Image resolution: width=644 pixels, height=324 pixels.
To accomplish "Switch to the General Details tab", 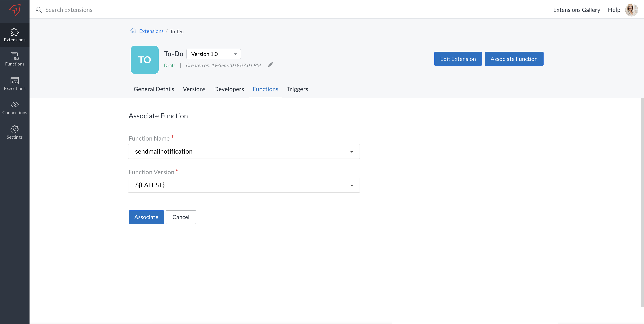I will pos(154,89).
